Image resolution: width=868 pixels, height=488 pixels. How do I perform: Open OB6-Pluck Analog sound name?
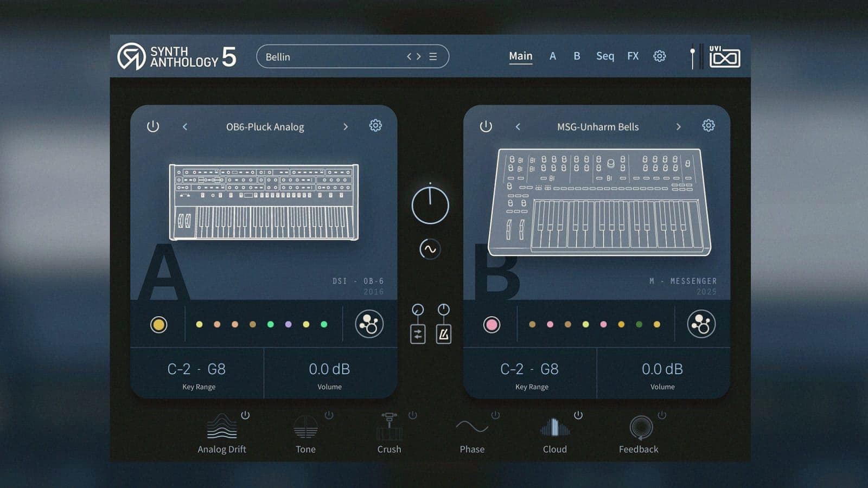[x=265, y=127]
